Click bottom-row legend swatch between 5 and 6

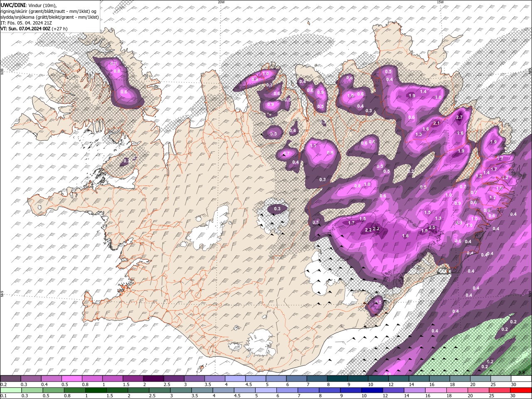click(x=266, y=390)
